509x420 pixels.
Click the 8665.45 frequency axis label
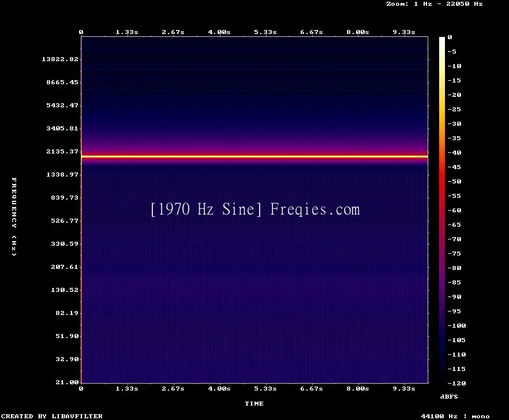(62, 82)
